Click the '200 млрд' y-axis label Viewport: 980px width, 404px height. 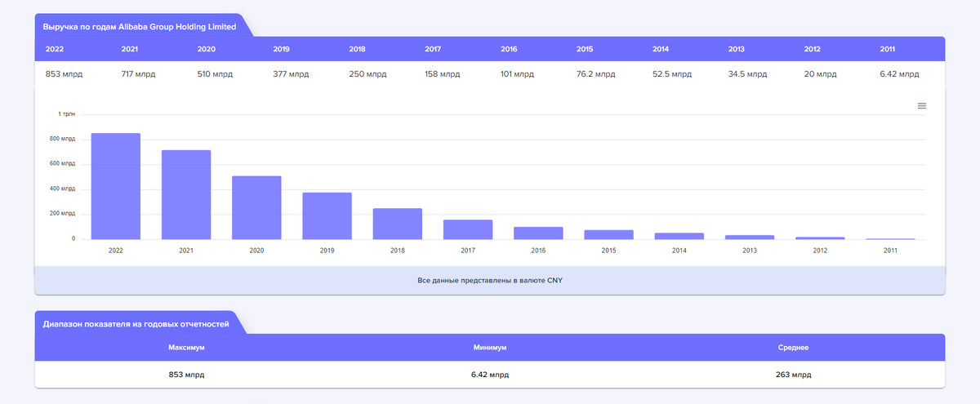63,214
